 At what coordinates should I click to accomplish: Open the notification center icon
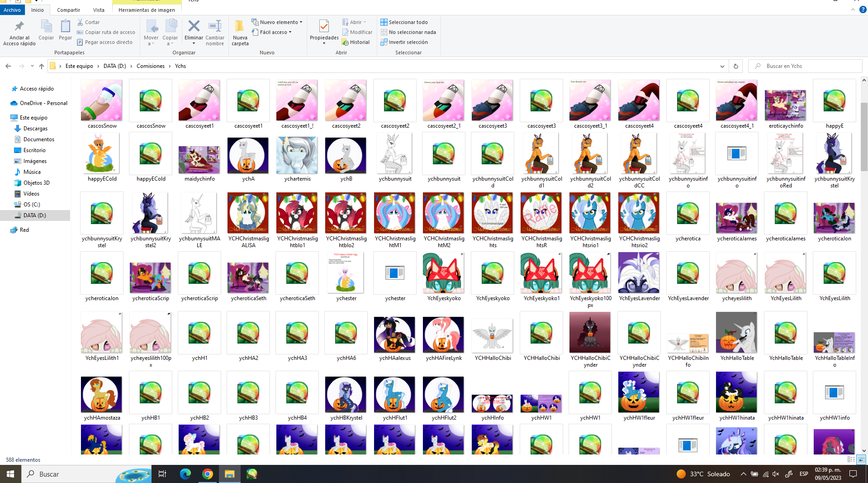pos(853,474)
